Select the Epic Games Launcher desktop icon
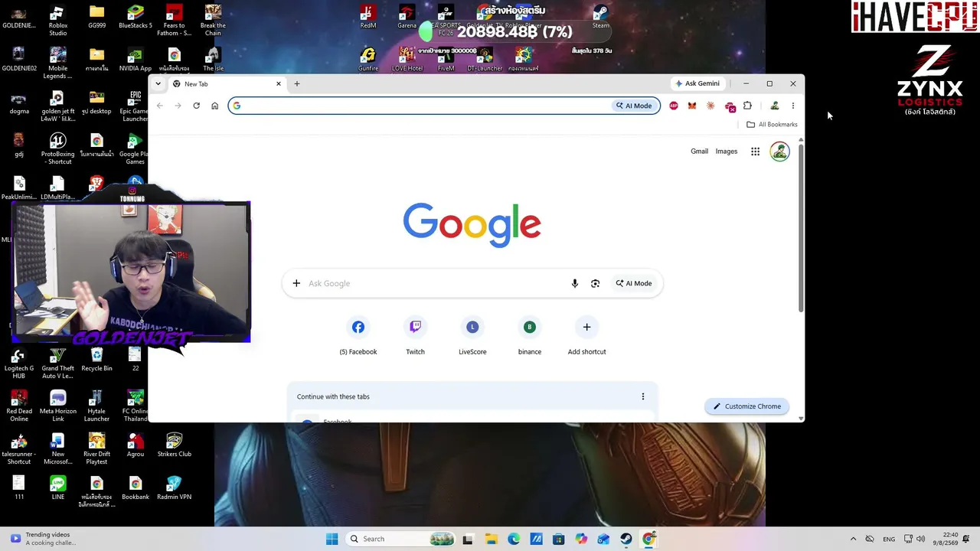This screenshot has height=551, width=980. coord(136,107)
